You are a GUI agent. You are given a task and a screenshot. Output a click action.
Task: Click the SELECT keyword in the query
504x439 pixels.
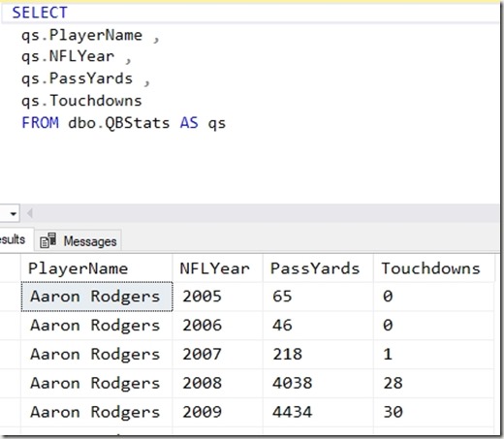click(40, 13)
